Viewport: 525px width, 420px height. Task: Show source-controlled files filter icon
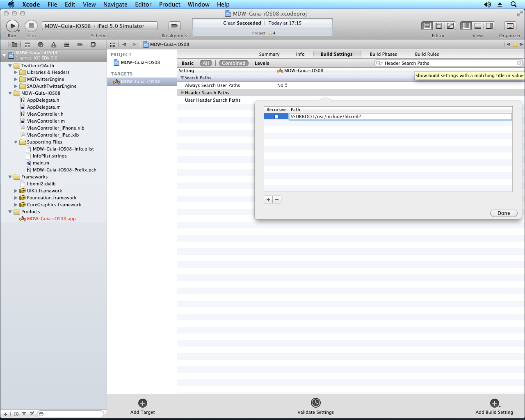pyautogui.click(x=24, y=414)
